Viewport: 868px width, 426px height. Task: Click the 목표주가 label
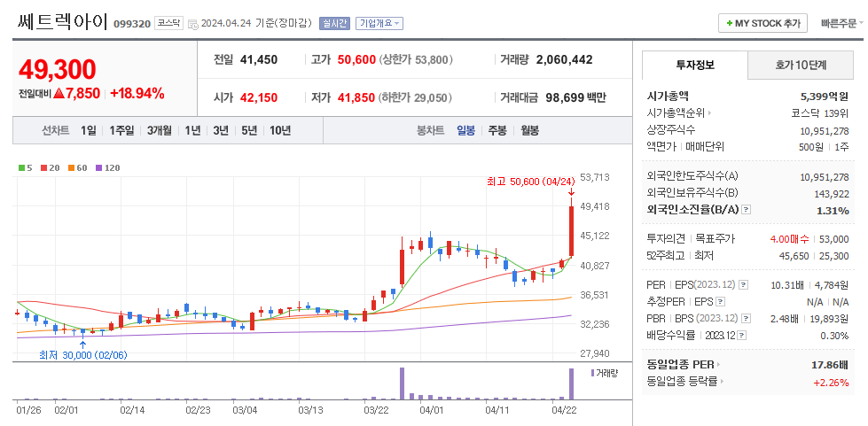pyautogui.click(x=715, y=239)
